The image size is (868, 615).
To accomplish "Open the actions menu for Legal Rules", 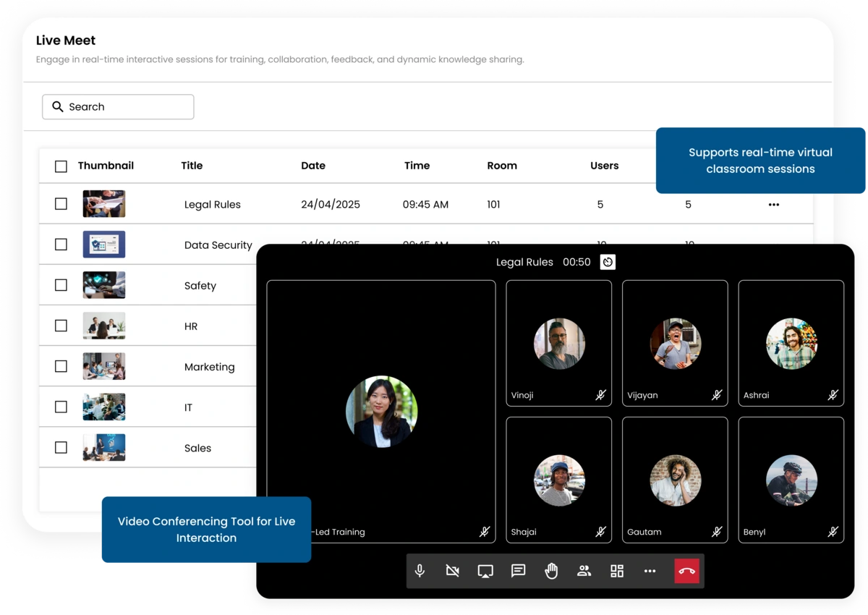I will [x=773, y=204].
